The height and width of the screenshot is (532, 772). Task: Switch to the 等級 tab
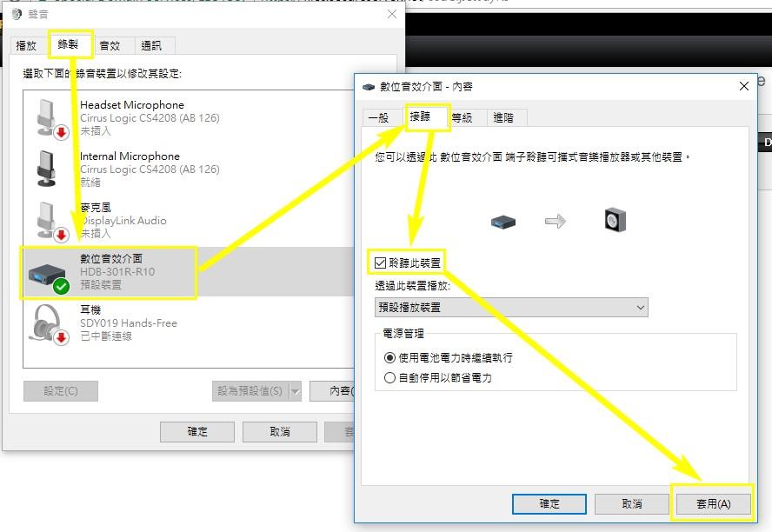tap(462, 117)
